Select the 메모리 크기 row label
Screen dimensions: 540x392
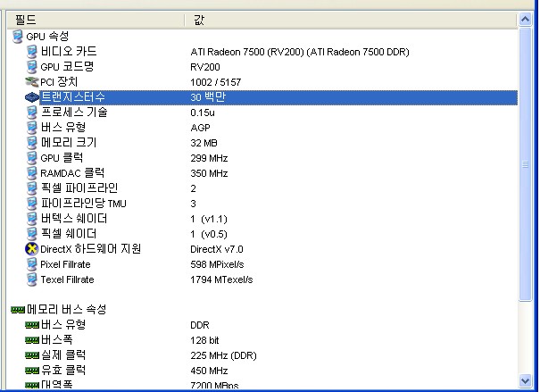[69, 143]
